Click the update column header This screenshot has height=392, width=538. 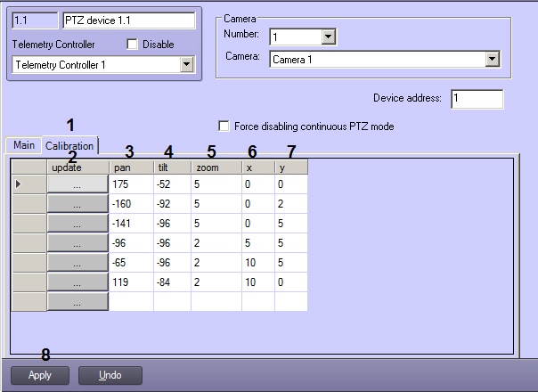(x=77, y=167)
